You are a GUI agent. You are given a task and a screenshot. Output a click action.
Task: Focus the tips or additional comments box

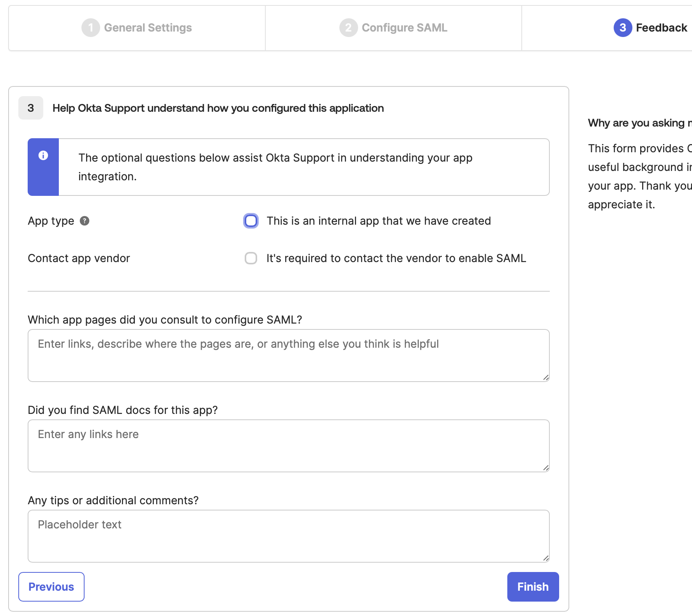[x=288, y=536]
